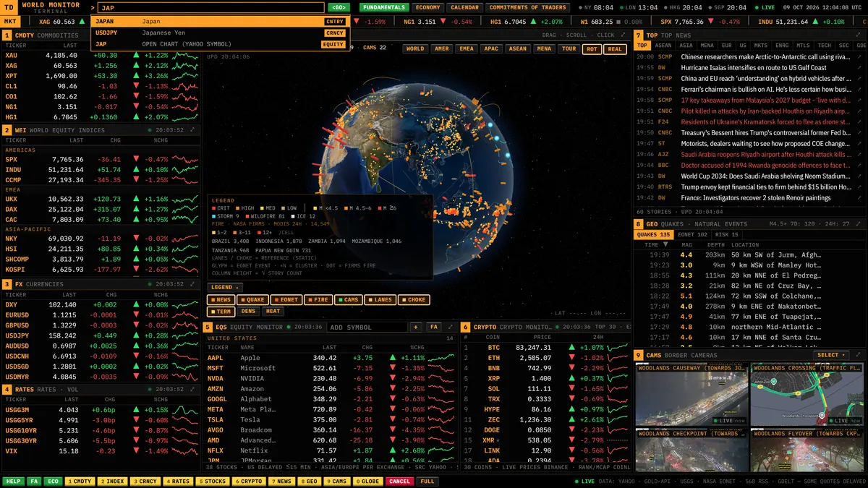
Task: Click the number 6 badge of Crypto panel
Action: coord(466,328)
